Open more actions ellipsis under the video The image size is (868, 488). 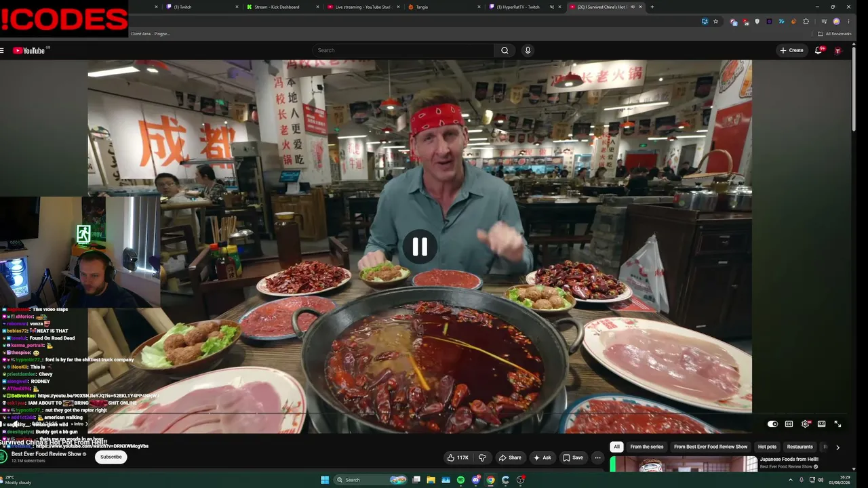[x=597, y=457]
